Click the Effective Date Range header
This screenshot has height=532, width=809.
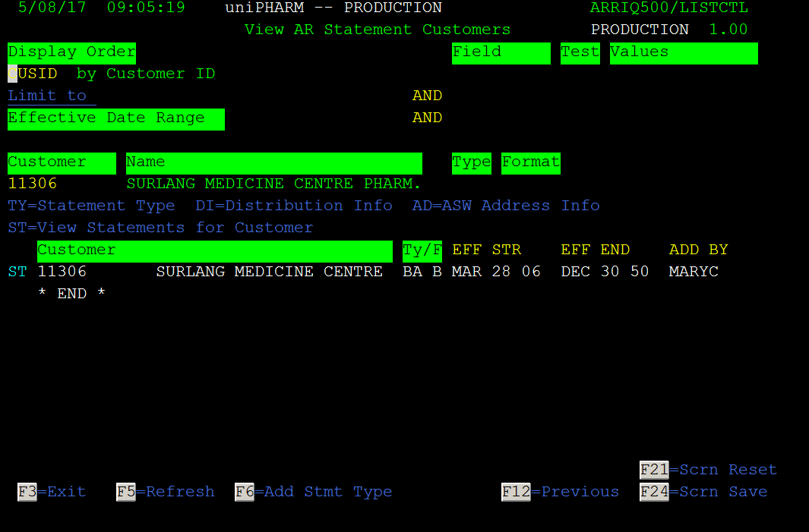[x=116, y=120]
